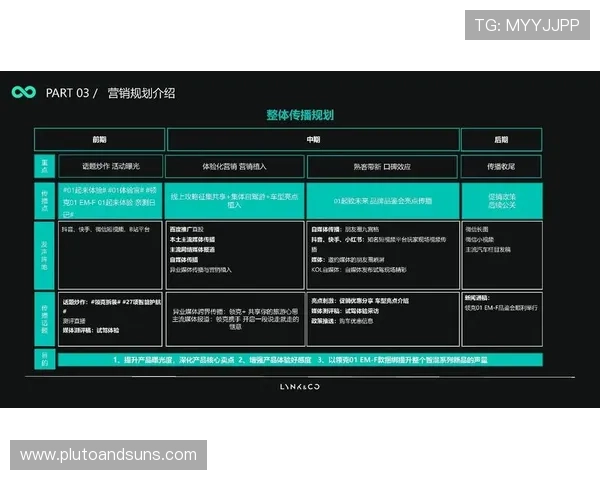600x480 pixels.
Task: Select the '熟客带新 口碑效应' cell
Action: click(382, 167)
